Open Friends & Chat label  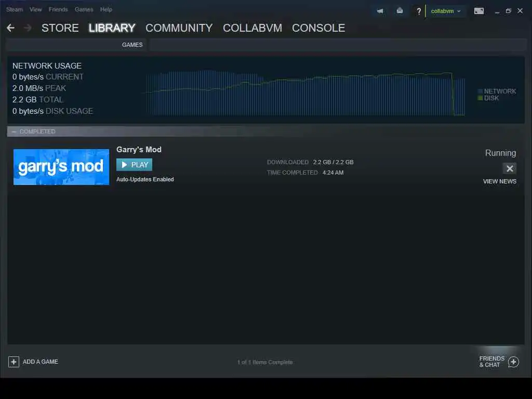(491, 362)
